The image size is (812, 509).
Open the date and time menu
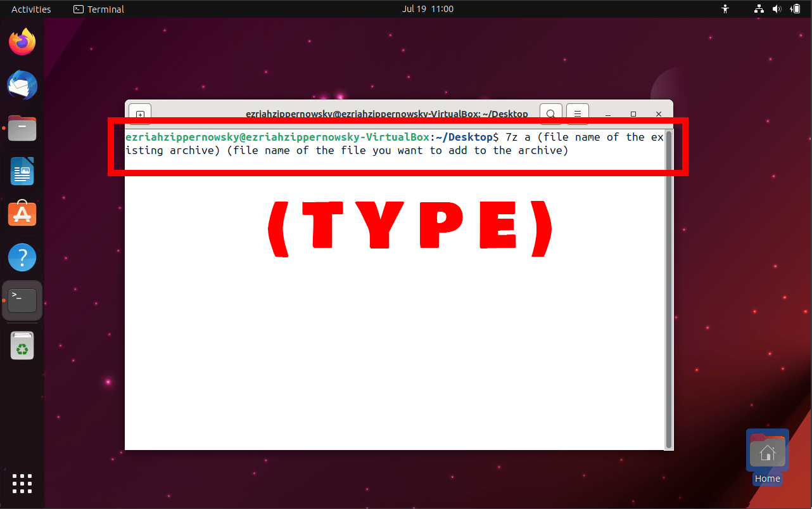tap(428, 9)
